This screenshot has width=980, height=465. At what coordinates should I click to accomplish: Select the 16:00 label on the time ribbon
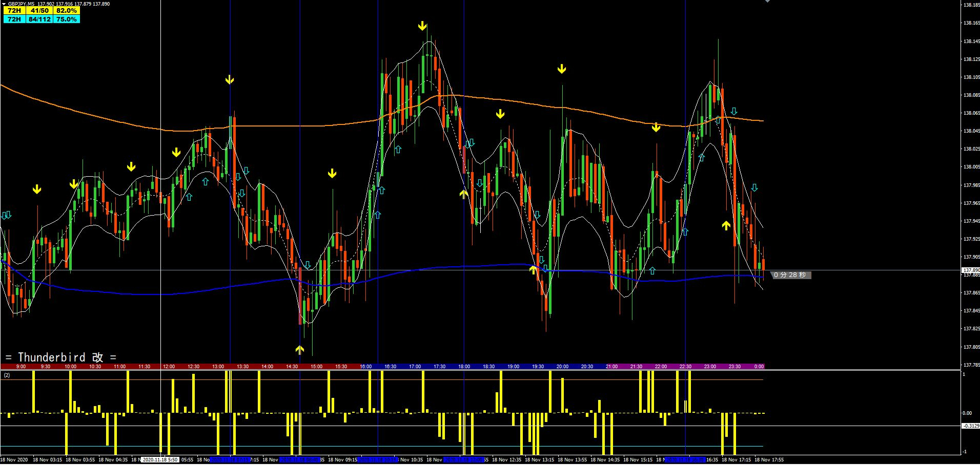click(365, 366)
